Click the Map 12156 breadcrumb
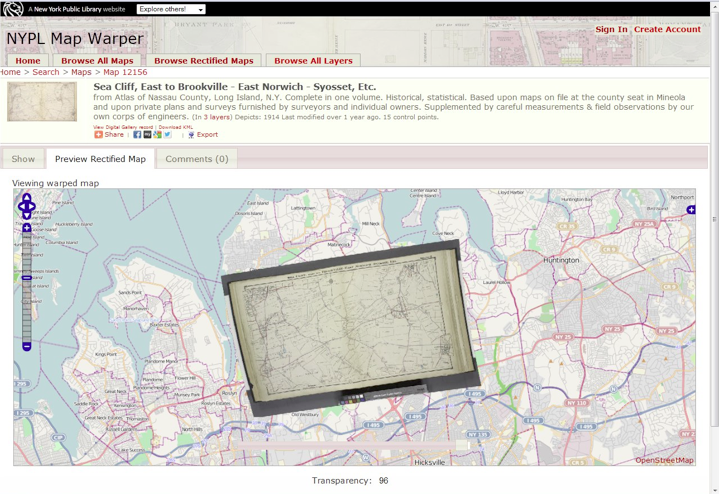This screenshot has width=719, height=494. (x=125, y=72)
